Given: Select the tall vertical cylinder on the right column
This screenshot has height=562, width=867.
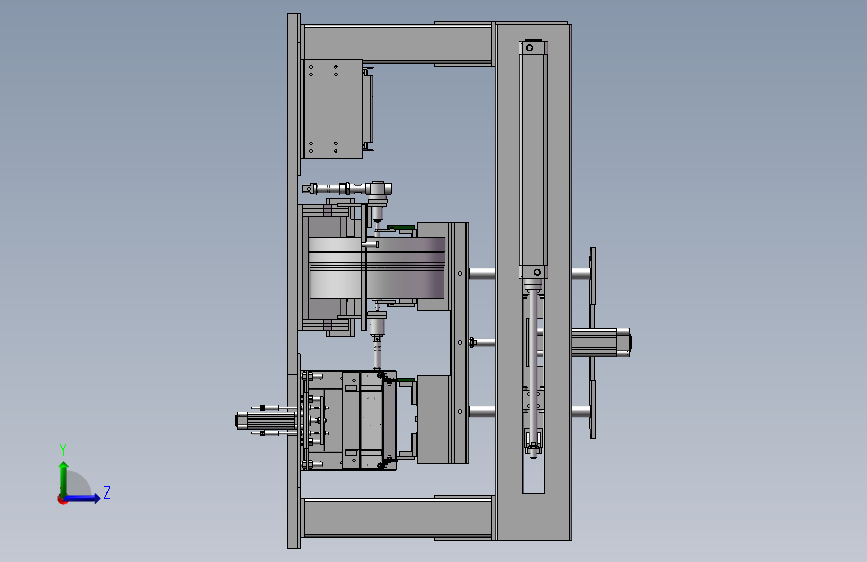Looking at the screenshot, I should click(x=533, y=160).
